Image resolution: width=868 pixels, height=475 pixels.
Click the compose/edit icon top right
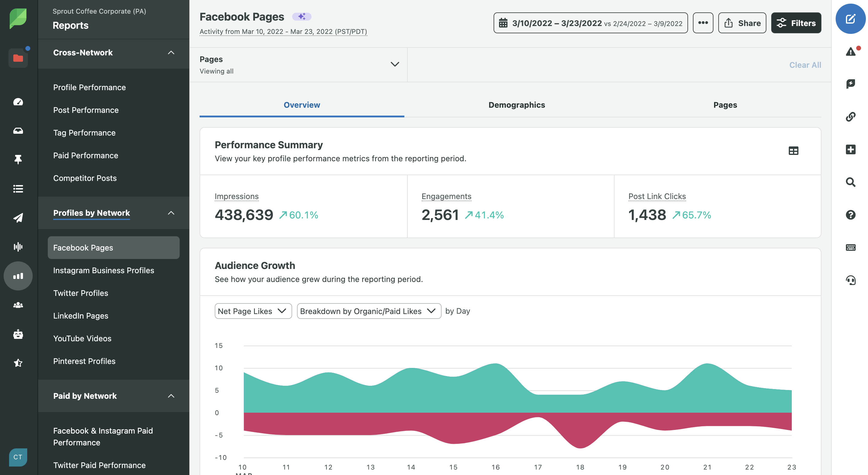[x=850, y=18]
